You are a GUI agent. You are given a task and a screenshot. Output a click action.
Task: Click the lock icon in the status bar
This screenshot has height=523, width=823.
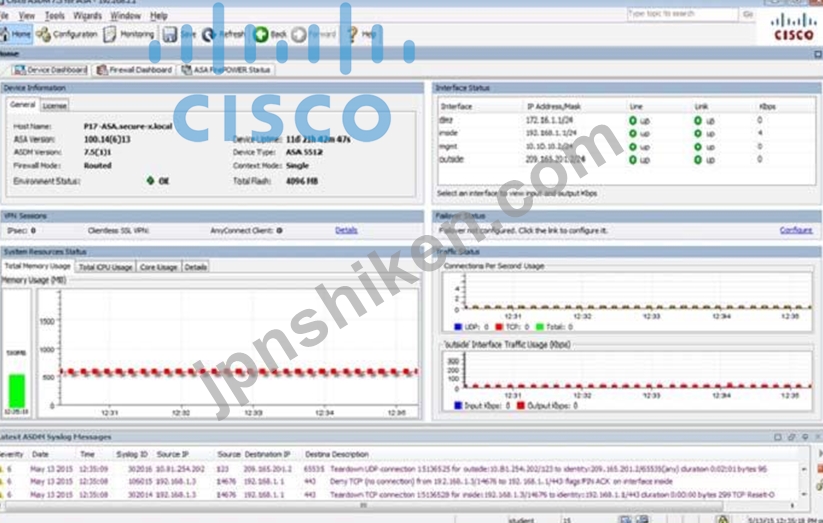tap(723, 519)
